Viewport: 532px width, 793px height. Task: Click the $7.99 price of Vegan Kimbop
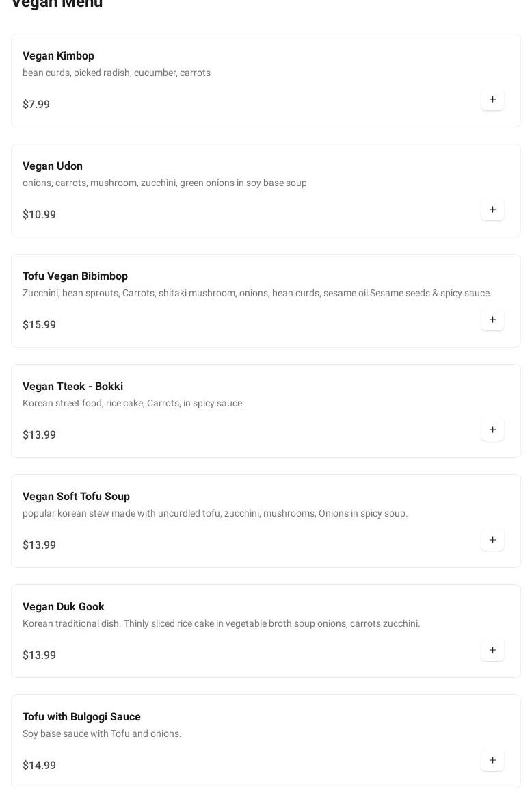pos(36,105)
